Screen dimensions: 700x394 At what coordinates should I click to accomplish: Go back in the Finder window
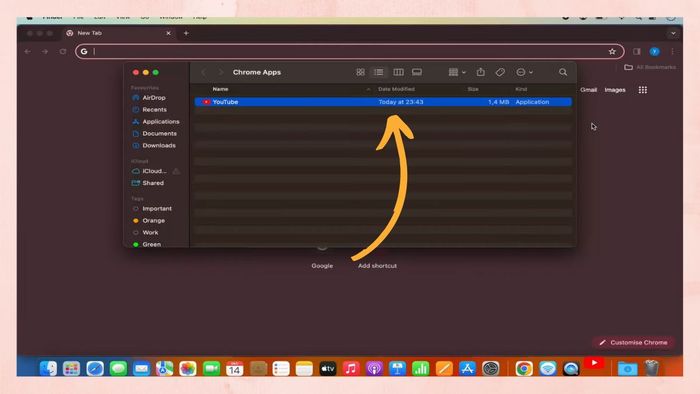[204, 72]
